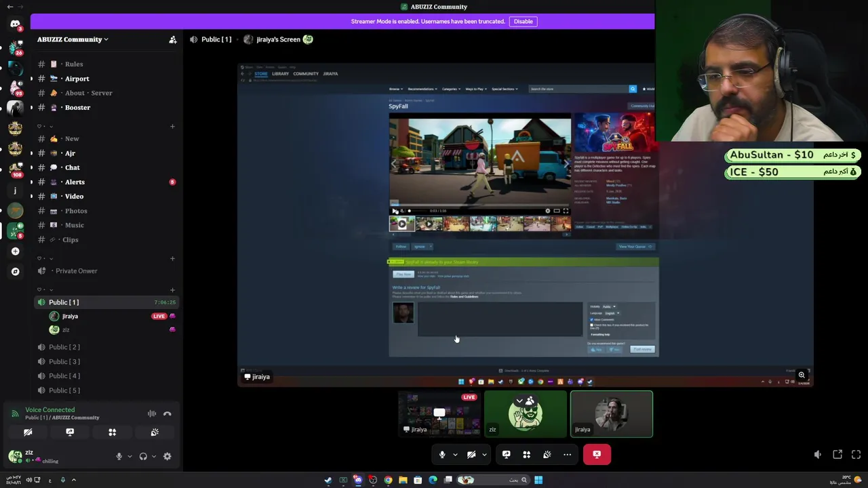868x488 pixels.
Task: Open output device options beside headphones
Action: click(x=154, y=456)
